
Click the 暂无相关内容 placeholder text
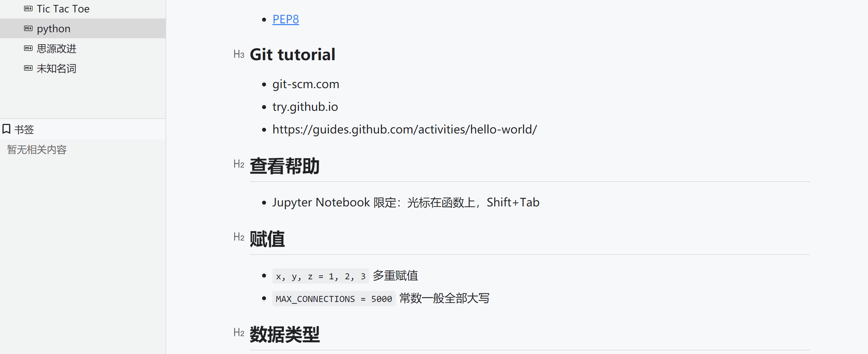point(37,149)
